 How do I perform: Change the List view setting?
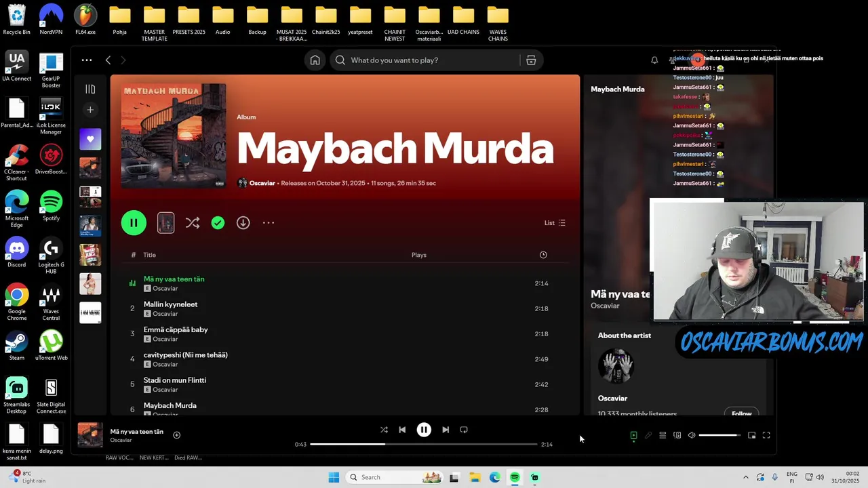click(555, 223)
